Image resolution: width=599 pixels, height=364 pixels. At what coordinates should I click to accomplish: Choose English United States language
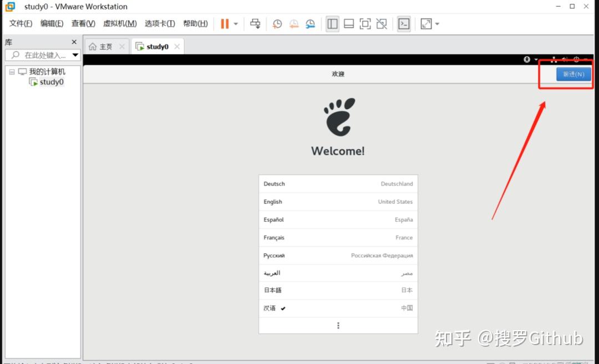tap(338, 202)
